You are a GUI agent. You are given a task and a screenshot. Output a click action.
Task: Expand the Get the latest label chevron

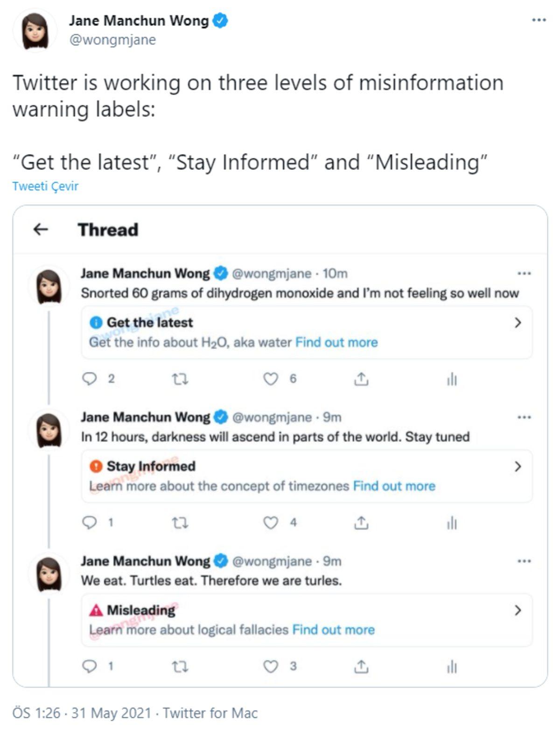[x=517, y=323]
